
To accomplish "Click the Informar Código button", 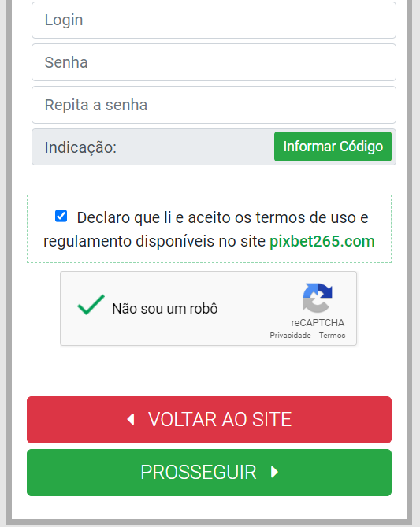I will click(333, 147).
